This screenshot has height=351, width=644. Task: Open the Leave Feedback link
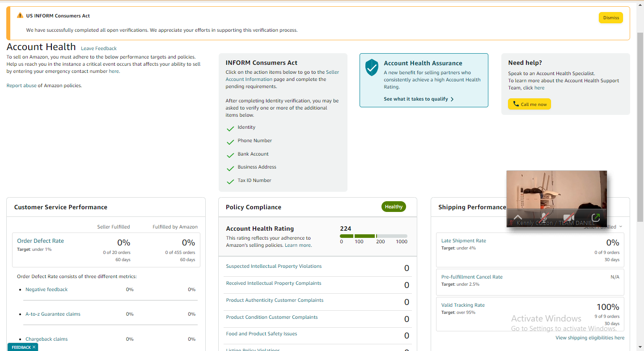click(99, 48)
